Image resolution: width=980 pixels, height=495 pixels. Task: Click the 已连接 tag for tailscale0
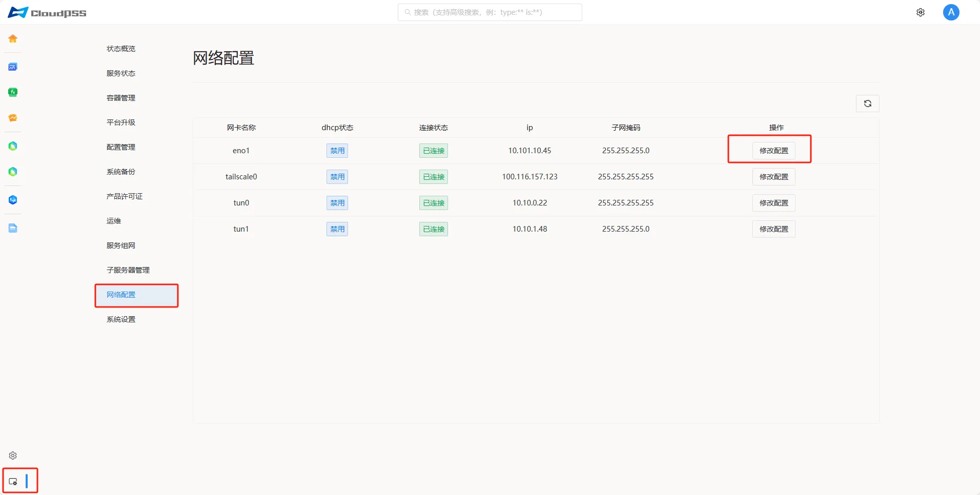point(434,177)
